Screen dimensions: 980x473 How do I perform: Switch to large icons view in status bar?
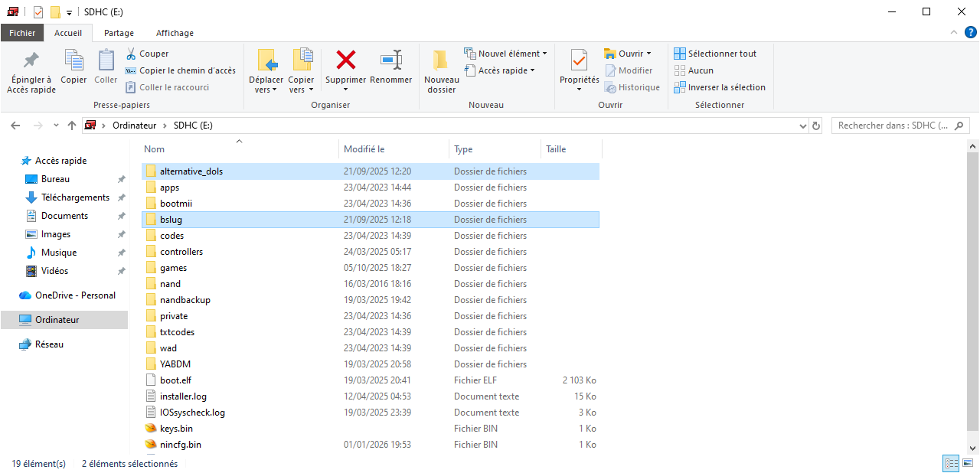pyautogui.click(x=968, y=464)
